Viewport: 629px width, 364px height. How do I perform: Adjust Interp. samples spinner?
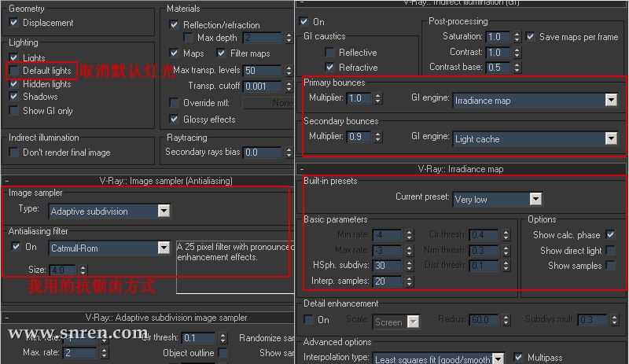coord(409,281)
